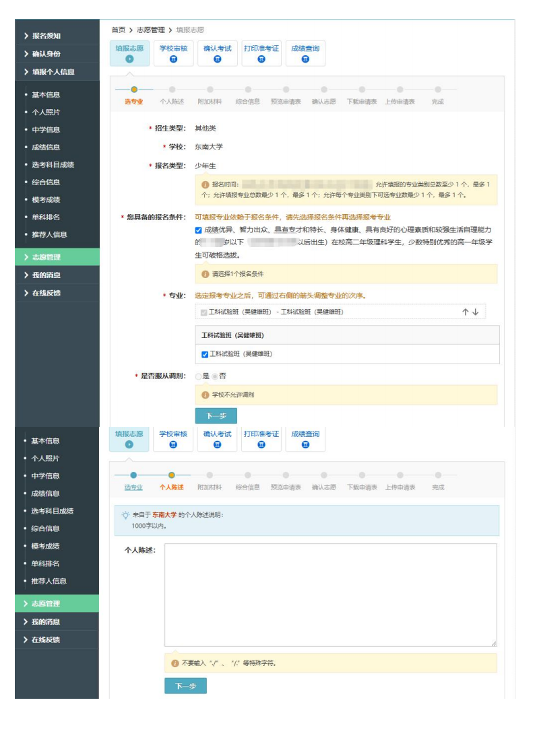Collapse the 填报个人信息 sidebar section
535x756 pixels.
pyautogui.click(x=57, y=72)
